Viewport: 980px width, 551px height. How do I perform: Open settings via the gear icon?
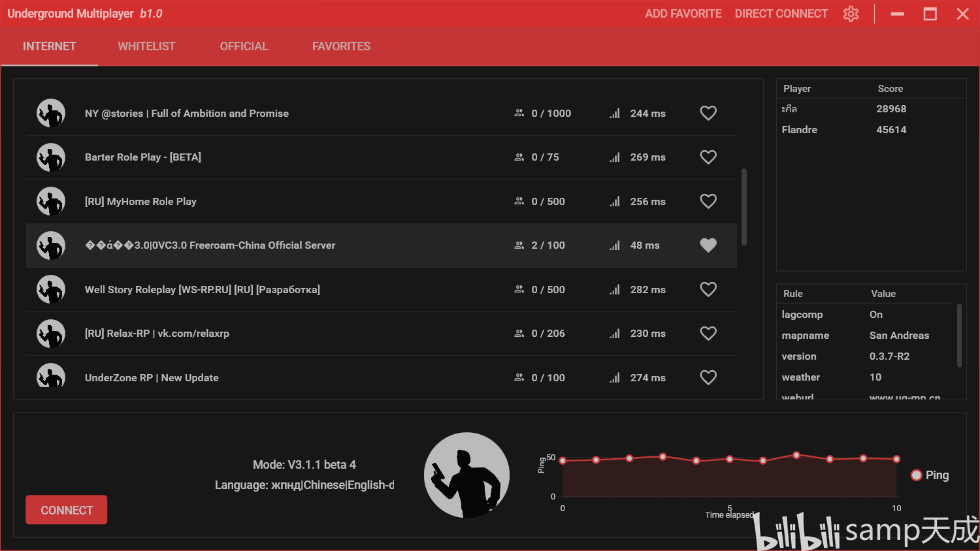[x=851, y=14]
